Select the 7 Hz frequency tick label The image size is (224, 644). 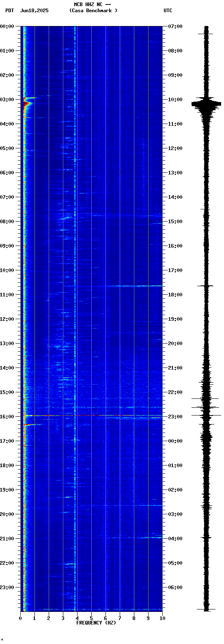click(x=120, y=618)
